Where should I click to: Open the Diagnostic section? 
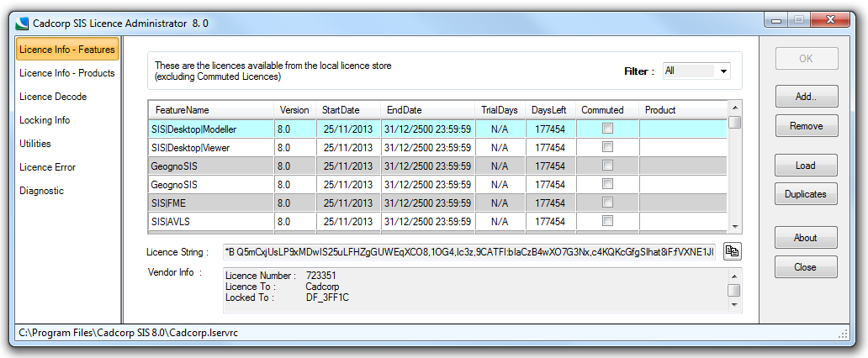[x=41, y=191]
